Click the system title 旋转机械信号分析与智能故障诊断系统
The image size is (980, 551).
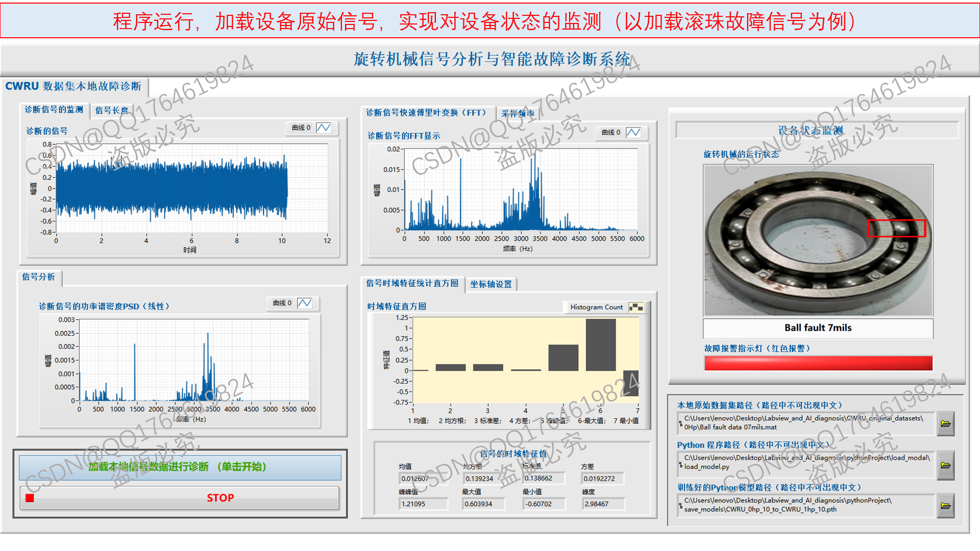(x=492, y=59)
